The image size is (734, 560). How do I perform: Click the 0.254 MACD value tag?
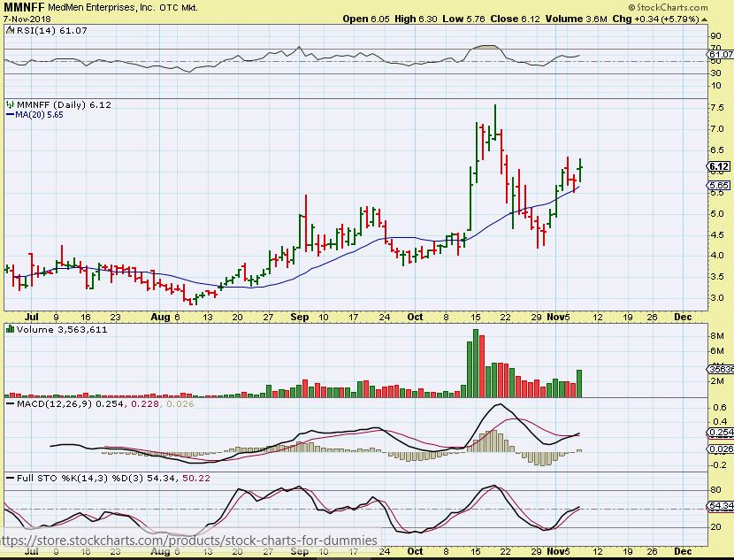point(720,433)
